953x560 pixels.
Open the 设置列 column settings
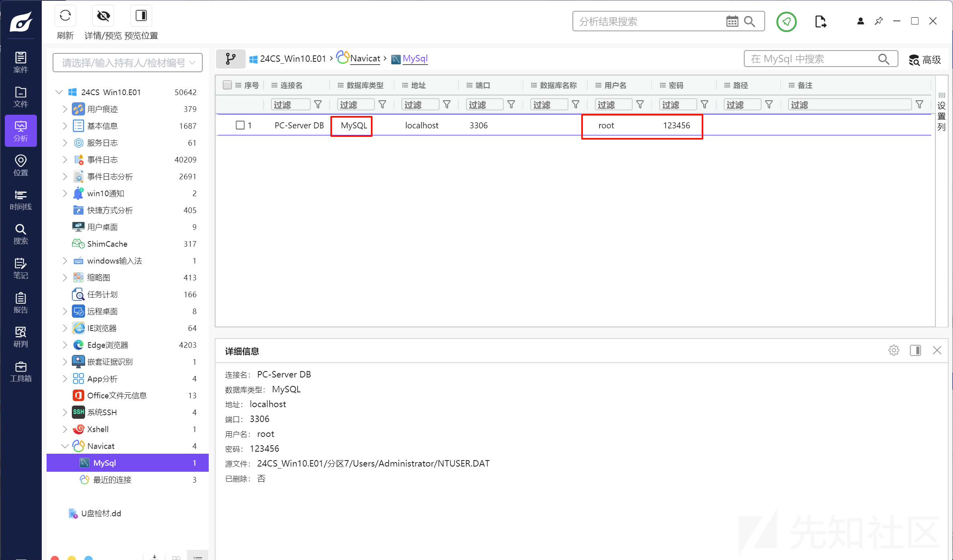click(x=942, y=112)
